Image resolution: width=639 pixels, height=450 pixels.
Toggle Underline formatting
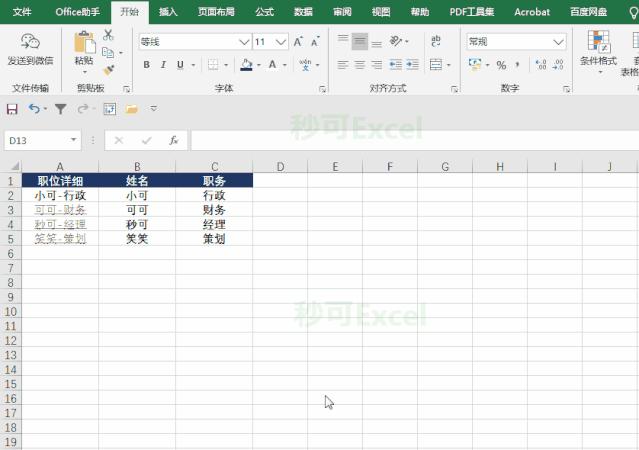[x=180, y=65]
